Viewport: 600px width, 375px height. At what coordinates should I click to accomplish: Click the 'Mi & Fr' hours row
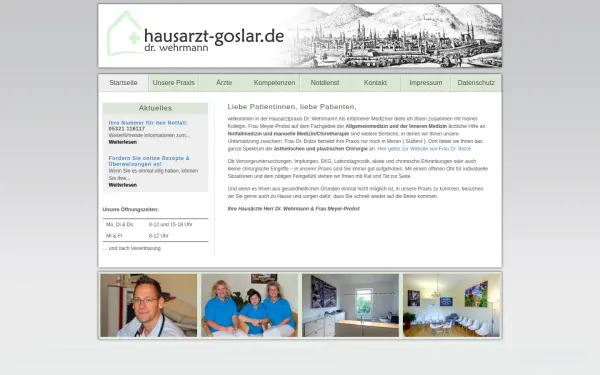pyautogui.click(x=155, y=236)
